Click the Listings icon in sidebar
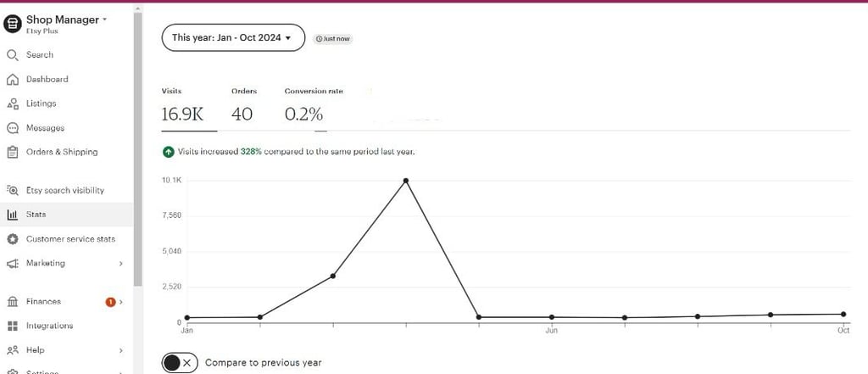Viewport: 868px width, 374px height. point(12,103)
